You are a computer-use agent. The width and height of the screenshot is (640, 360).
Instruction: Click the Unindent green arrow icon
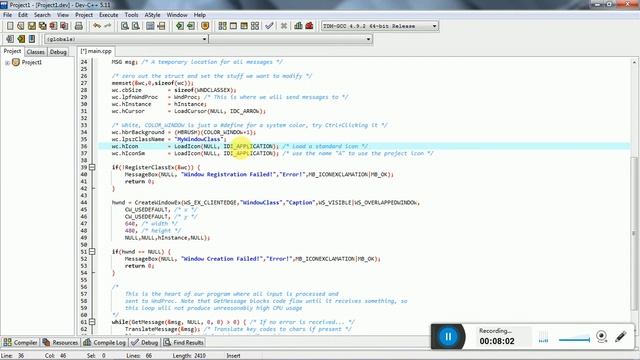click(x=191, y=26)
